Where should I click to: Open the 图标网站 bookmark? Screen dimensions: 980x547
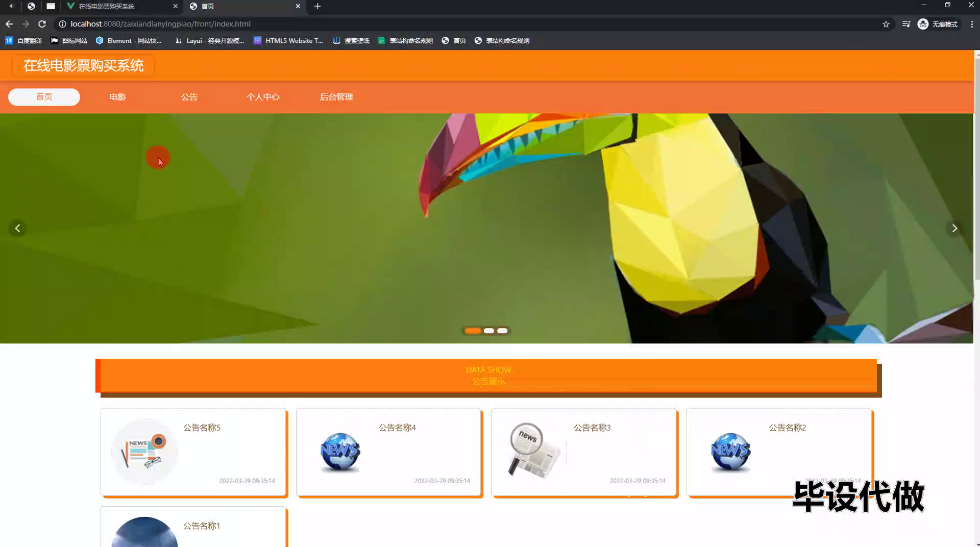pyautogui.click(x=69, y=40)
